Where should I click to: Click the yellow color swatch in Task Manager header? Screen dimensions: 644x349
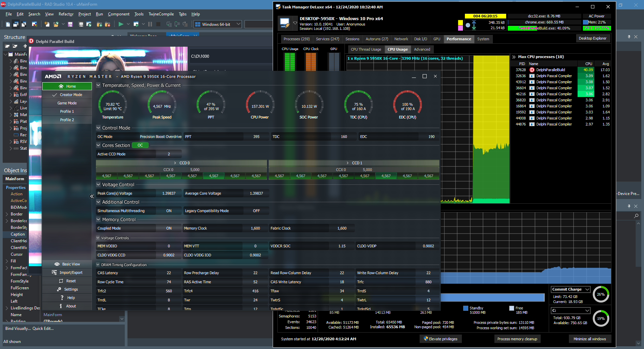tap(461, 23)
